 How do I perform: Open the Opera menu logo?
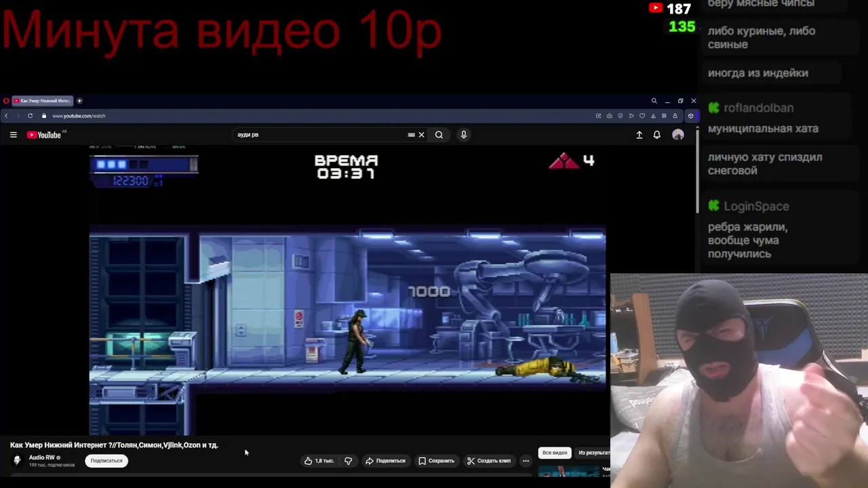(6, 101)
